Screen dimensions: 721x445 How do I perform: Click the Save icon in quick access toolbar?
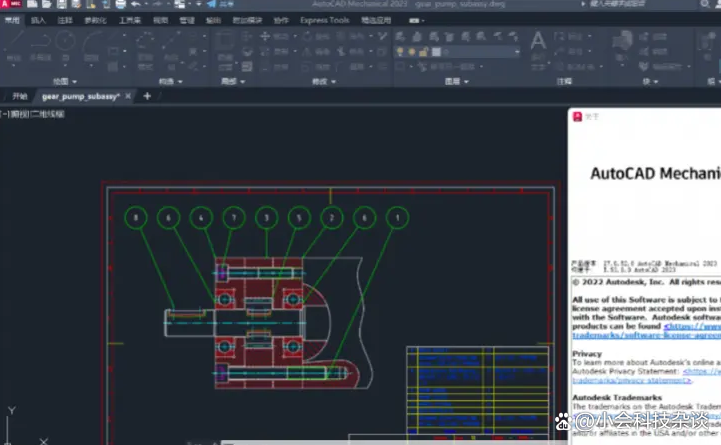pos(62,4)
